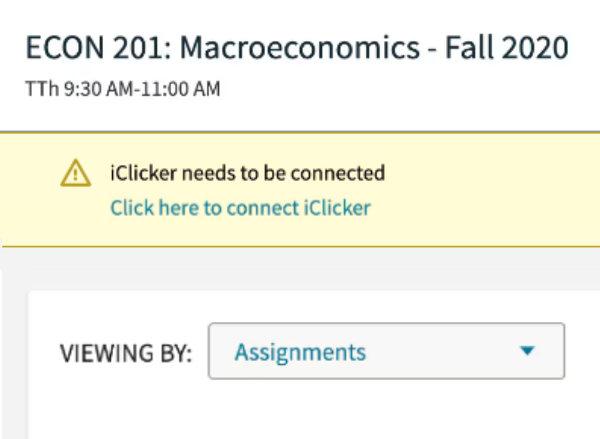Select the "Assignments" text in combo box
Image resolution: width=600 pixels, height=439 pixels.
pos(300,352)
